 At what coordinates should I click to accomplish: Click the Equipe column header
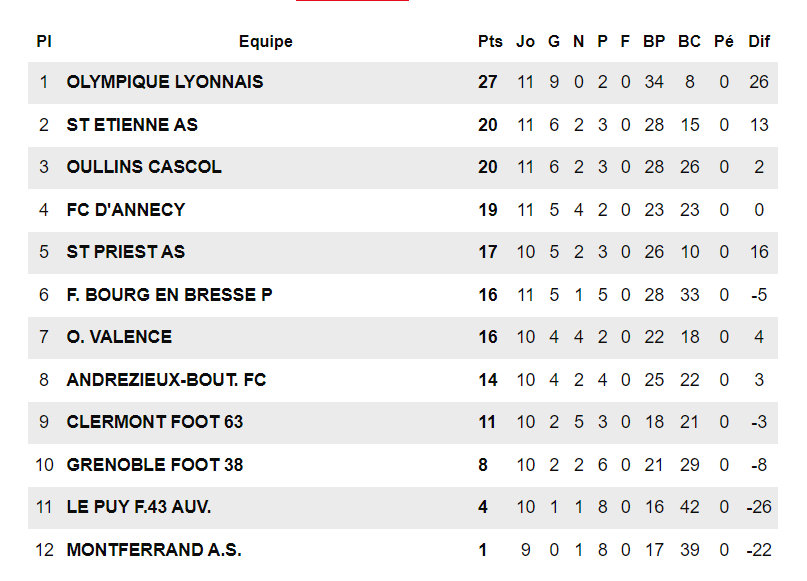pyautogui.click(x=266, y=42)
